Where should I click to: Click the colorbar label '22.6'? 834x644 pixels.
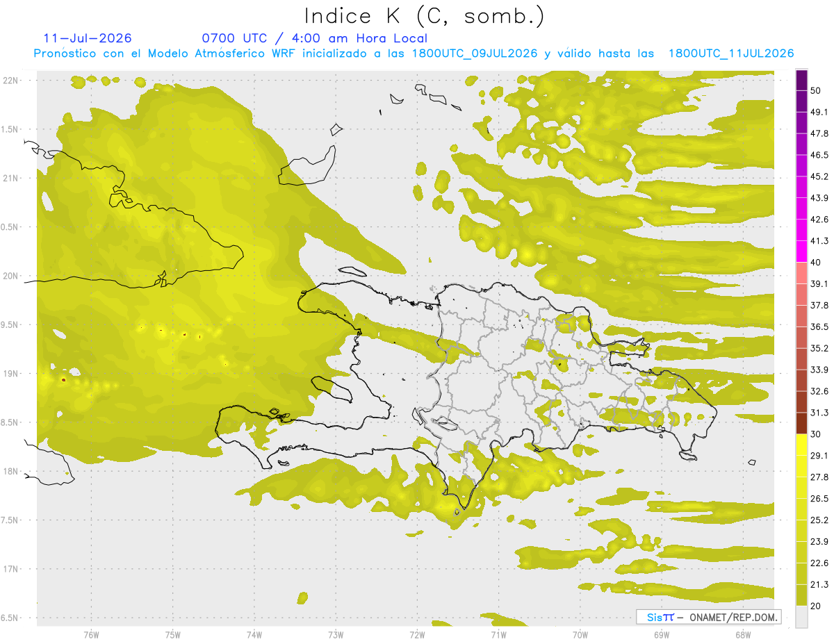[x=819, y=563]
